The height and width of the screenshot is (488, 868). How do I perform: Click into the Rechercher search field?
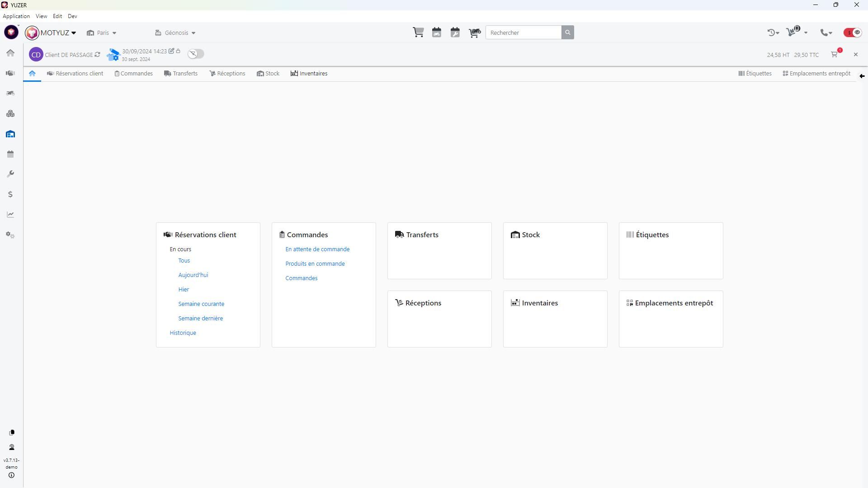tap(524, 33)
